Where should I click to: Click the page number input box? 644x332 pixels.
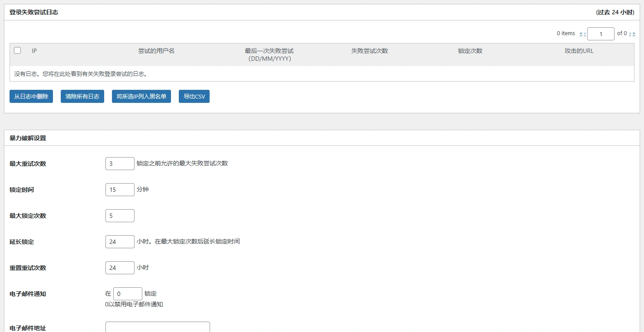601,33
